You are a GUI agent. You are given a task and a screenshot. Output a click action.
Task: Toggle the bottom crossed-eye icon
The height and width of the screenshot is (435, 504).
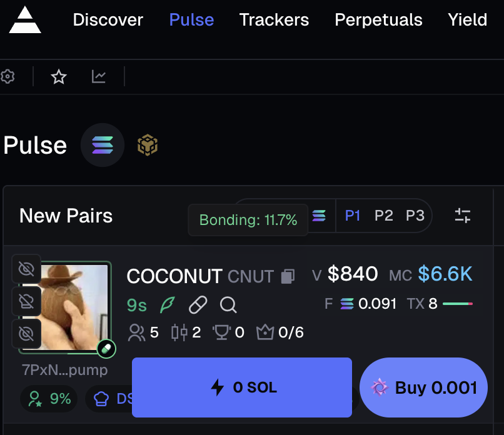[x=26, y=334]
